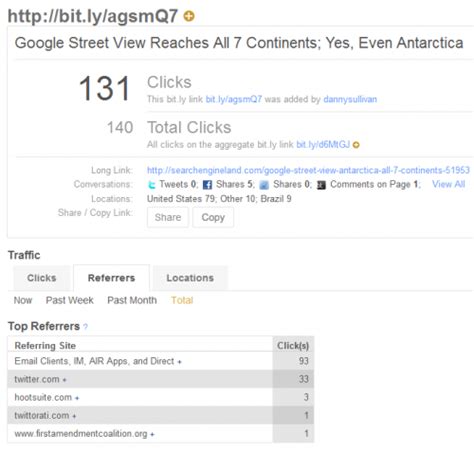Click the Click(s) column header

(293, 346)
